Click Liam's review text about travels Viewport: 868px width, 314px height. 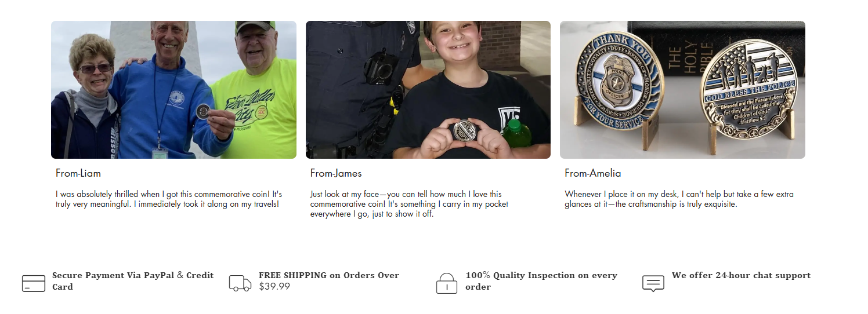169,199
